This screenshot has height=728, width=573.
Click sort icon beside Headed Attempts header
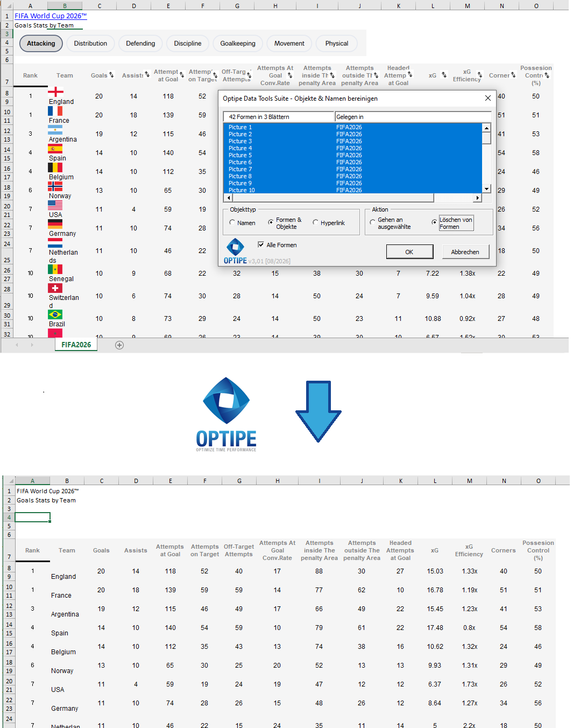(x=410, y=75)
